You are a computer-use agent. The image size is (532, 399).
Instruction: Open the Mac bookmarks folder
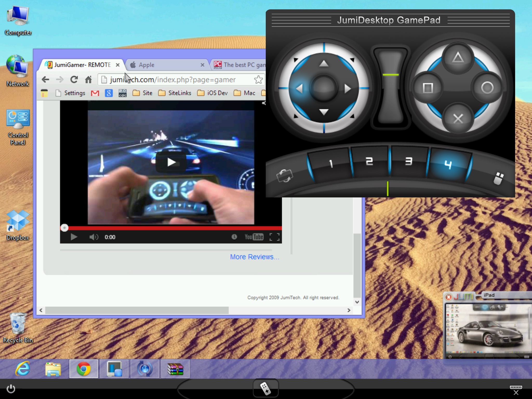tap(244, 93)
